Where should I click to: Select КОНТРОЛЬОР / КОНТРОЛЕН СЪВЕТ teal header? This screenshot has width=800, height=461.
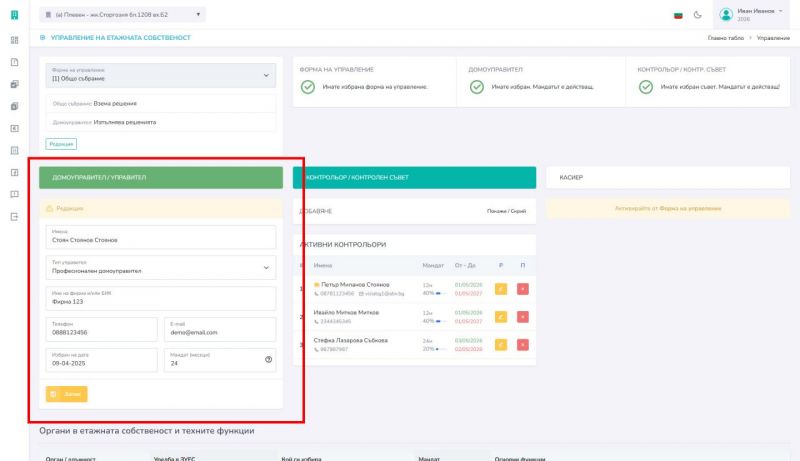414,177
